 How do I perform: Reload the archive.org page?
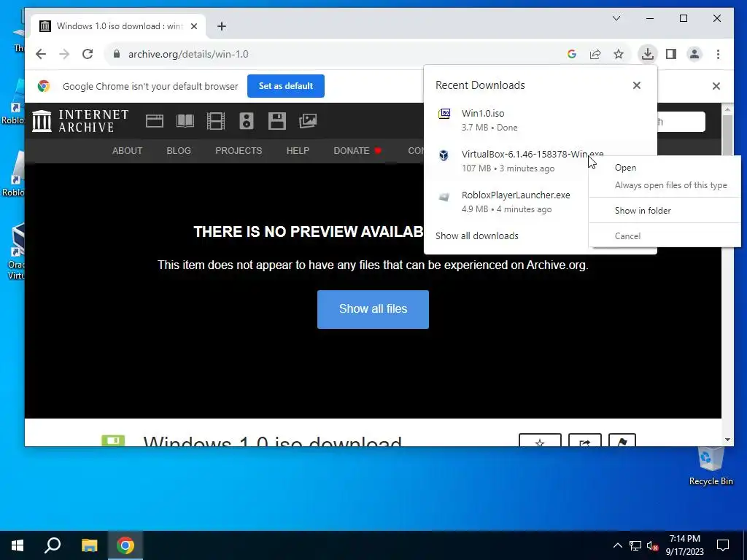tap(88, 54)
